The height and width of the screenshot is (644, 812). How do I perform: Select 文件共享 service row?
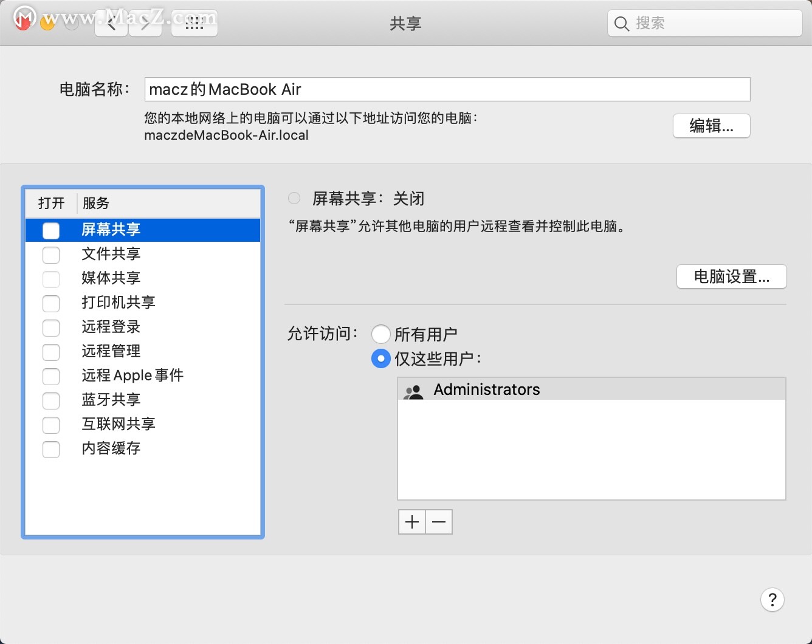(143, 254)
